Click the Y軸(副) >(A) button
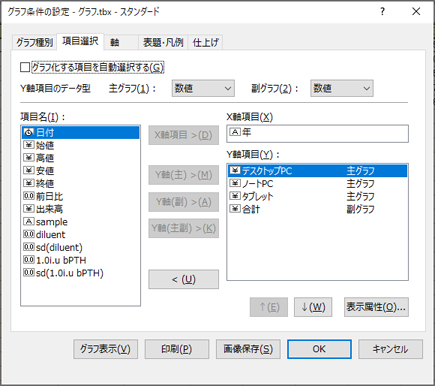Viewport: 435px width, 386px height. coord(184,202)
